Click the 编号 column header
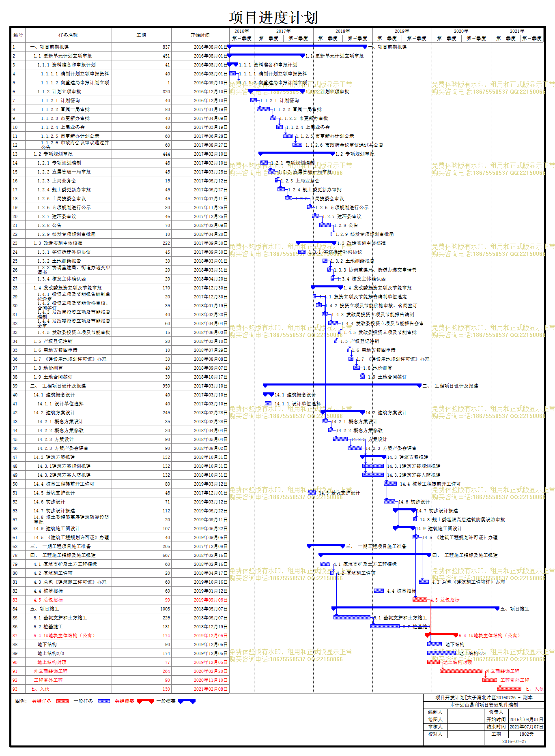 [x=18, y=35]
